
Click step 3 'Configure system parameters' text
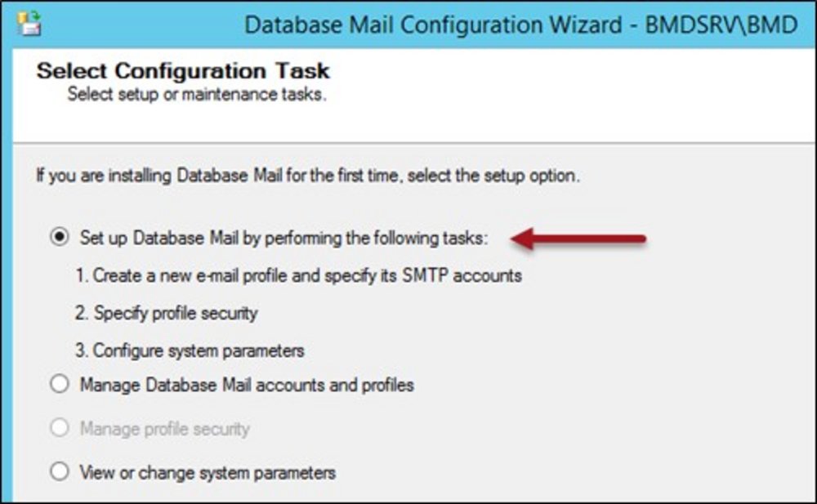pyautogui.click(x=190, y=351)
